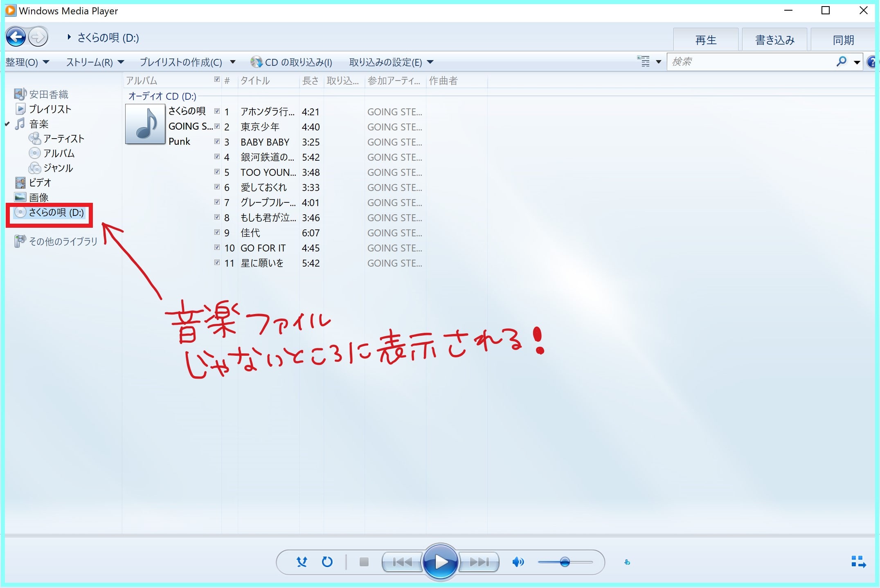Click the さくらの唄 (D:) breadcrumb link

click(108, 38)
